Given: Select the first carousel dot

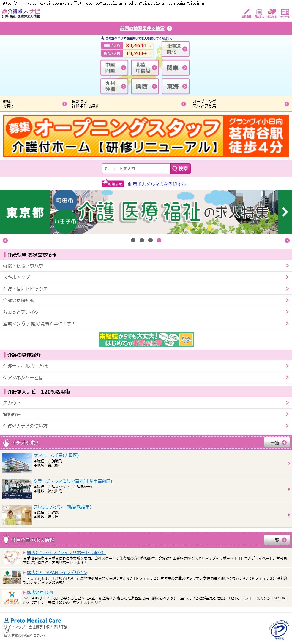Looking at the screenshot, I should pyautogui.click(x=133, y=240).
